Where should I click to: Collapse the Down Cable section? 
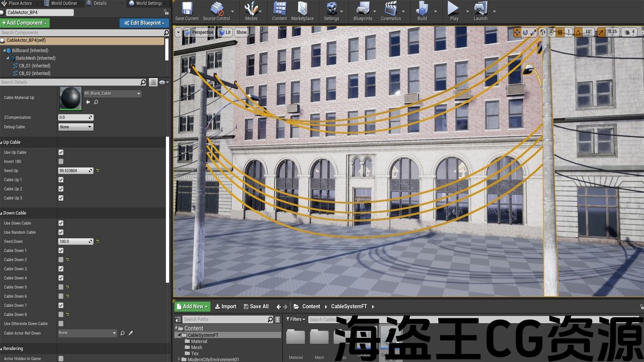(x=14, y=213)
